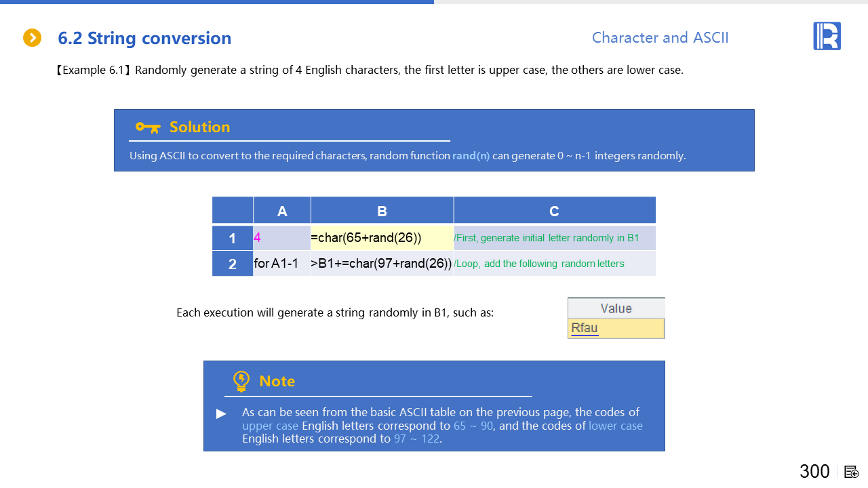Click the page number 300

click(814, 472)
